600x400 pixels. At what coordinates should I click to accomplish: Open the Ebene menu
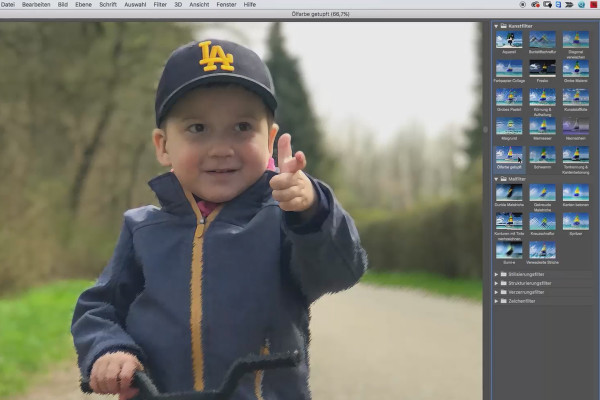click(x=83, y=5)
